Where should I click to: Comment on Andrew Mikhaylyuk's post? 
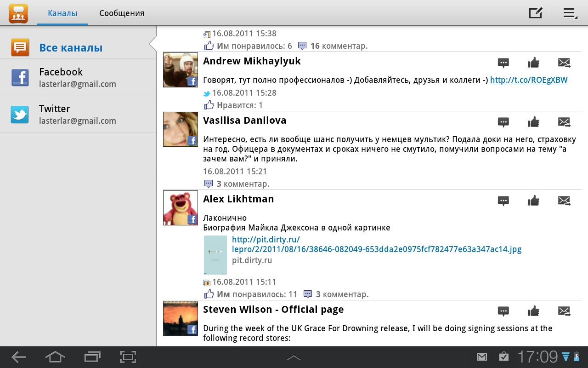[x=503, y=63]
